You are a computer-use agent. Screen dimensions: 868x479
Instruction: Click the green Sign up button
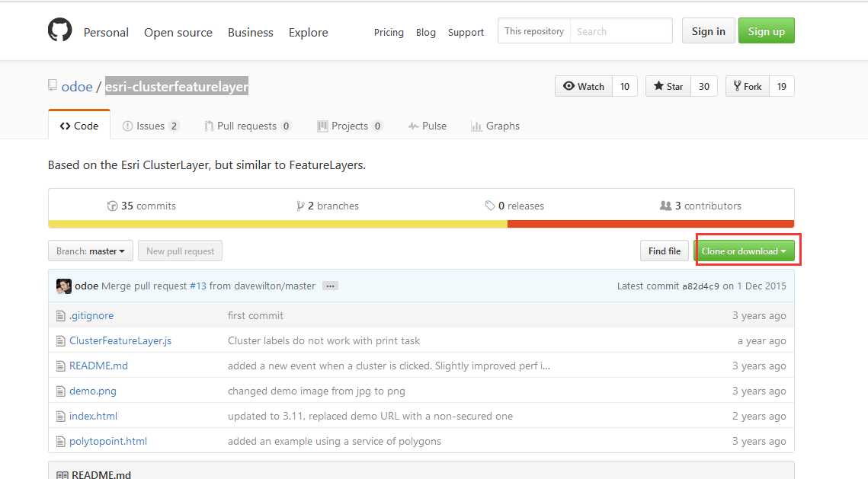coord(766,31)
